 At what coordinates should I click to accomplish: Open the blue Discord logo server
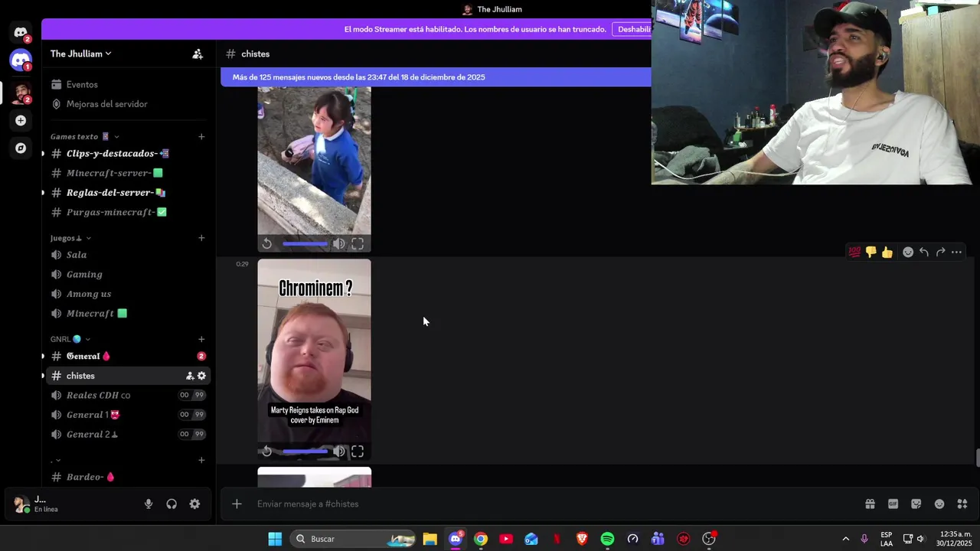[x=21, y=60]
